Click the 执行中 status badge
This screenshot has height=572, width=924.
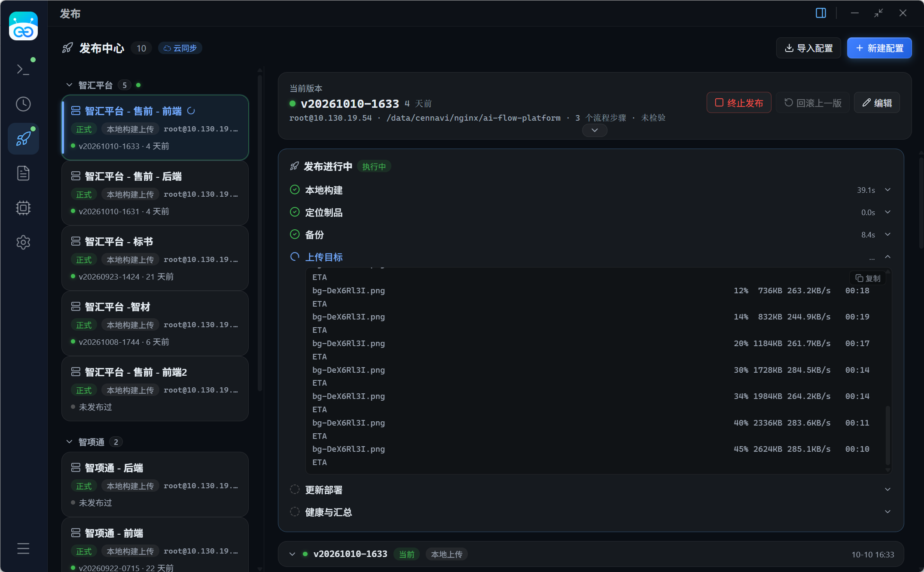374,167
